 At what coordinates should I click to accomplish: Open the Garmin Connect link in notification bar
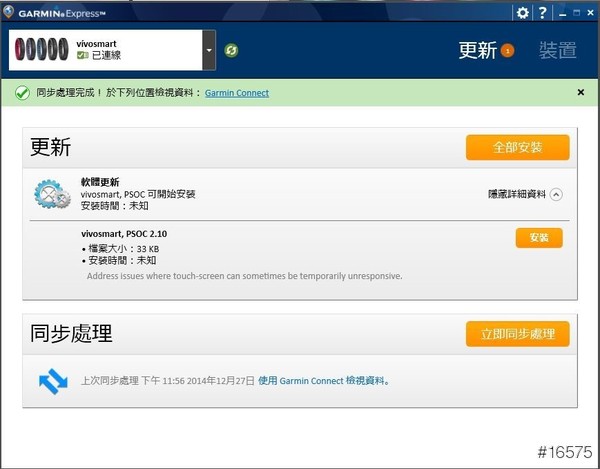point(237,93)
